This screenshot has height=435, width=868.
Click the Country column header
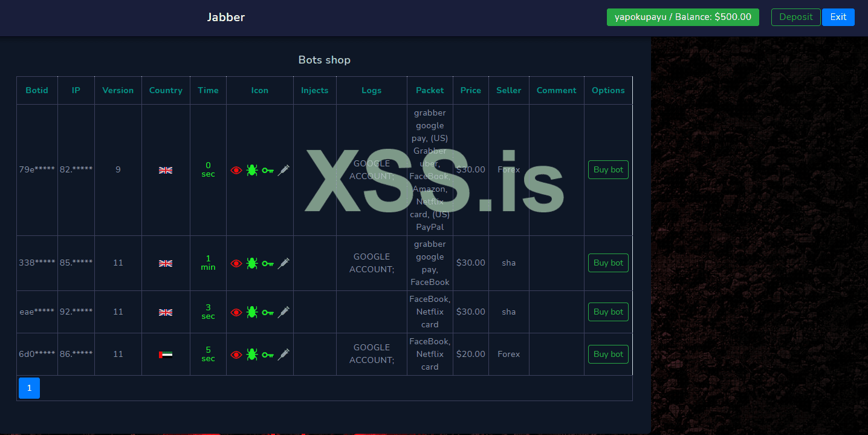[x=166, y=90]
